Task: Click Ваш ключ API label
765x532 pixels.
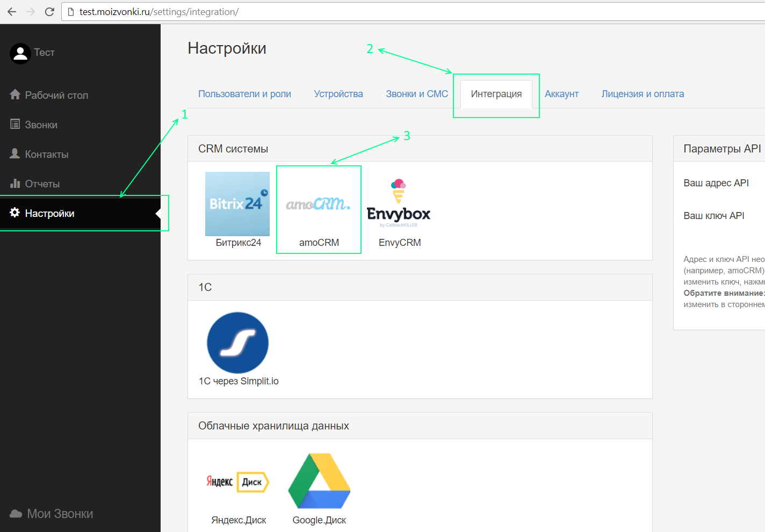Action: 714,216
